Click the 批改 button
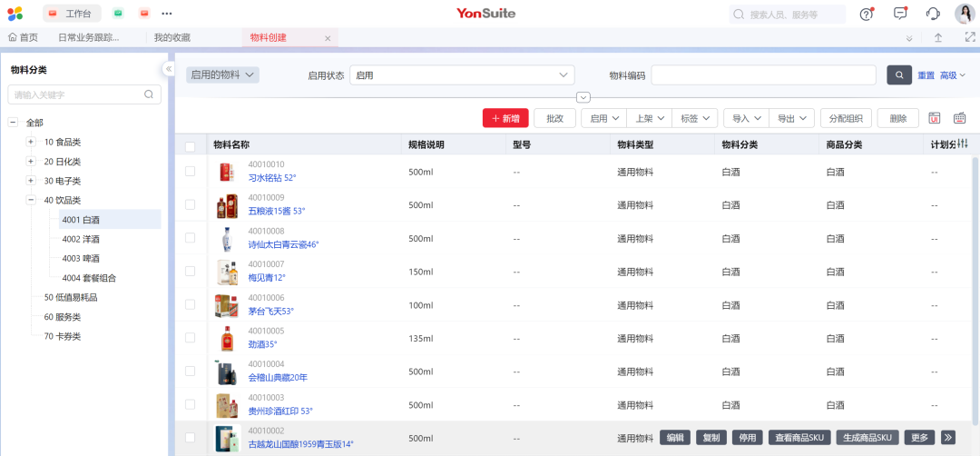The height and width of the screenshot is (456, 980). [x=555, y=118]
